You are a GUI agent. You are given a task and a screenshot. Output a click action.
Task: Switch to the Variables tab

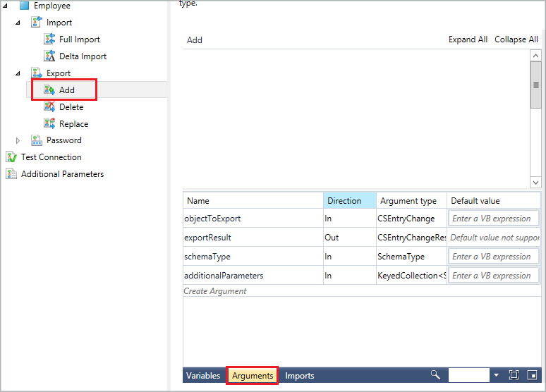tap(203, 376)
